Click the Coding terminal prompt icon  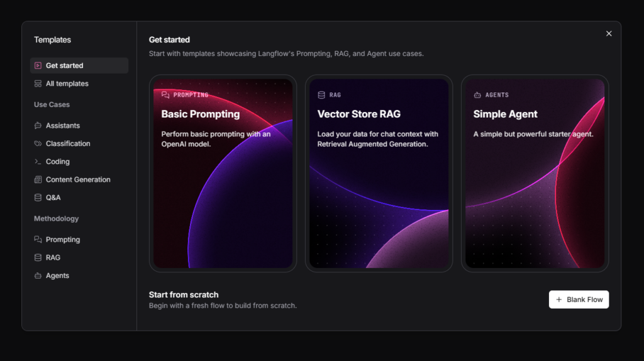38,162
